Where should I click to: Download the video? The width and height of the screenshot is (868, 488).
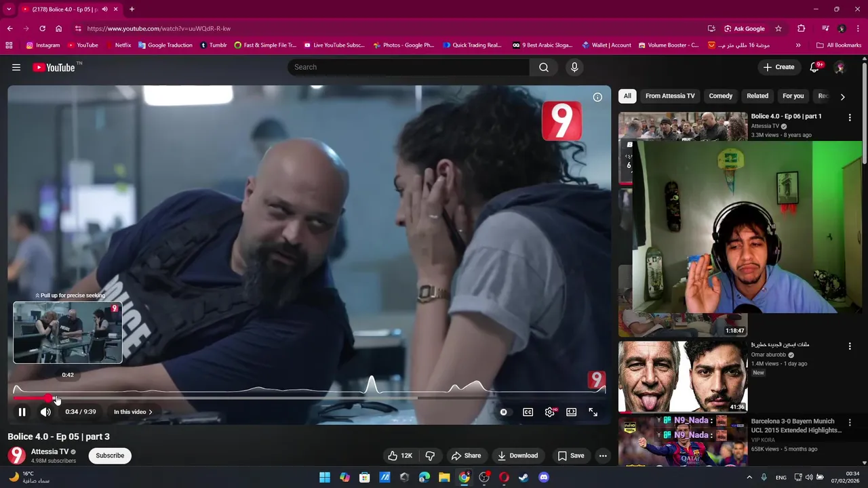click(518, 455)
